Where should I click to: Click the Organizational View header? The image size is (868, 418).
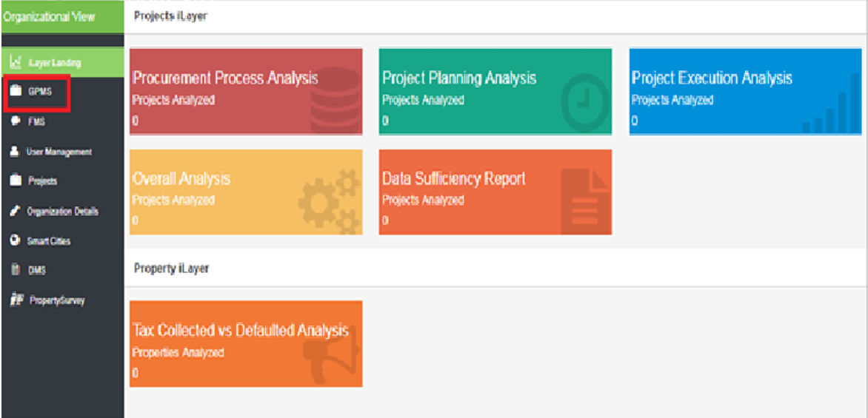click(x=50, y=16)
